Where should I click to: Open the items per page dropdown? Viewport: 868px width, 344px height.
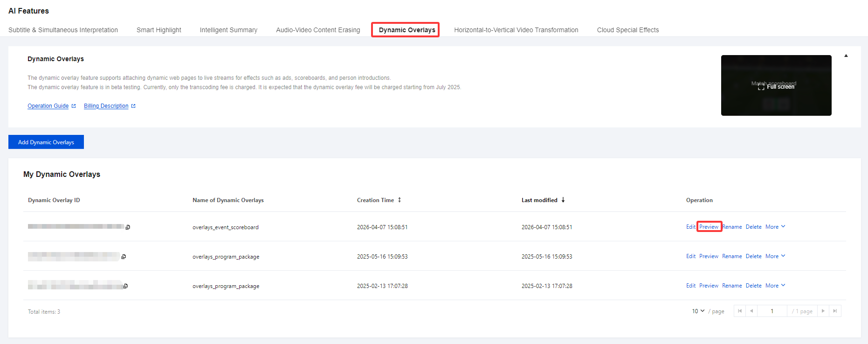click(698, 311)
